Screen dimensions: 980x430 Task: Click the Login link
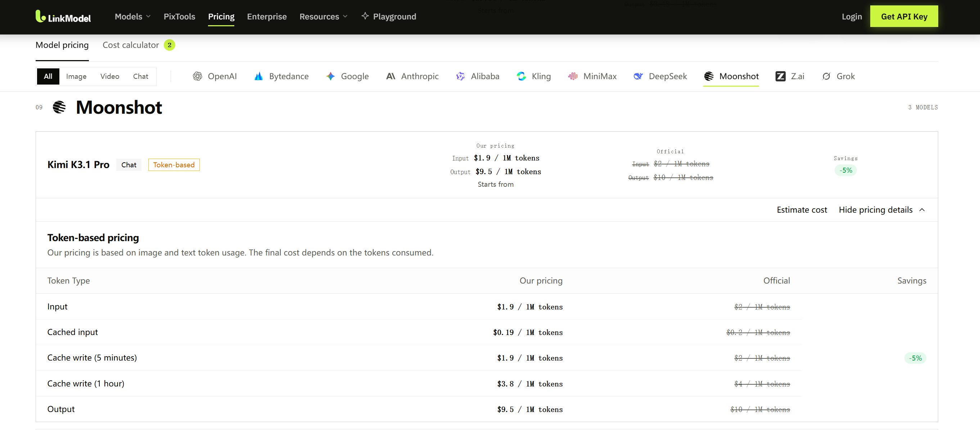[852, 16]
